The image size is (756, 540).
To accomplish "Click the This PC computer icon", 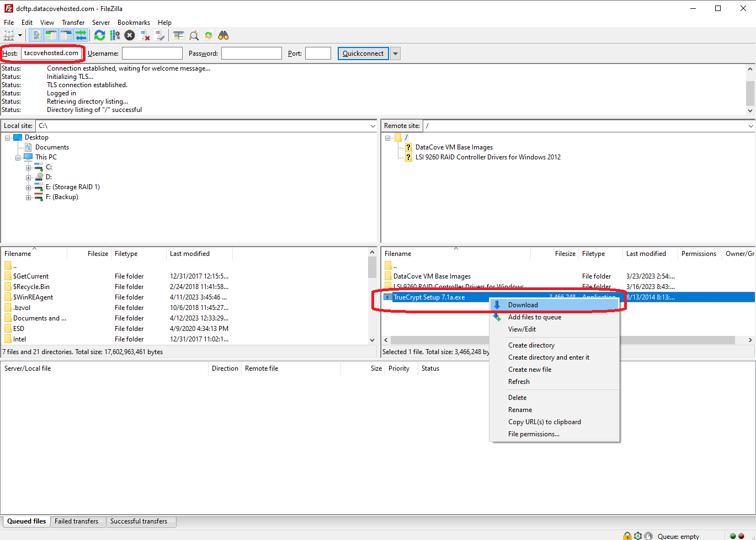I will pos(28,157).
